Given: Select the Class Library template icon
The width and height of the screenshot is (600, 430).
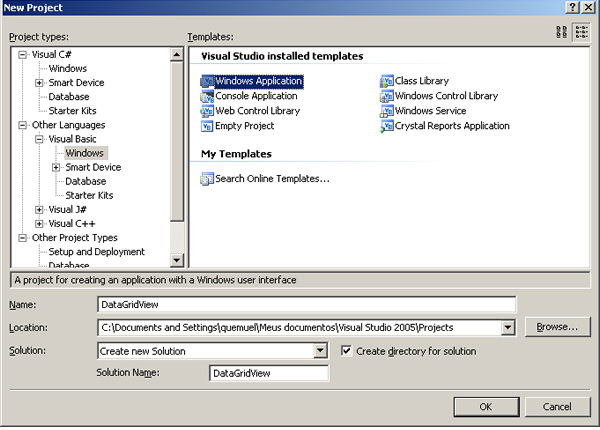Looking at the screenshot, I should pyautogui.click(x=386, y=81).
